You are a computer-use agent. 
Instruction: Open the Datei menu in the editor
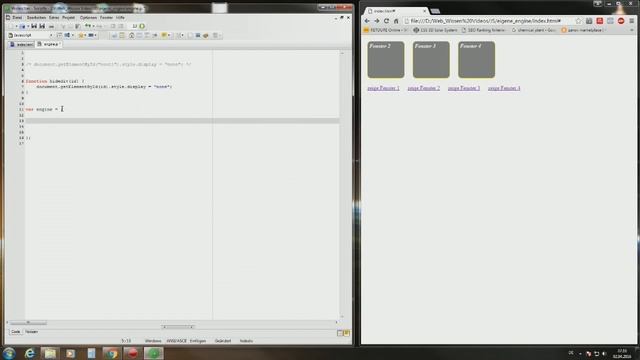[x=17, y=18]
